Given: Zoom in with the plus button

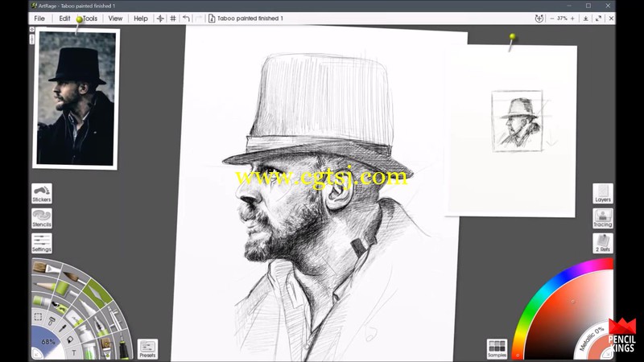Looking at the screenshot, I should coord(572,19).
